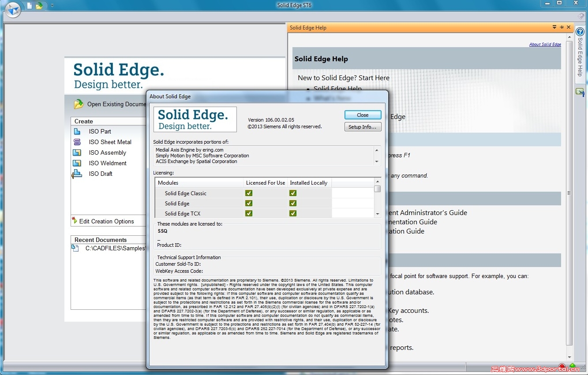Expand the Customize Quick Access Toolbar arrow

tap(52, 6)
